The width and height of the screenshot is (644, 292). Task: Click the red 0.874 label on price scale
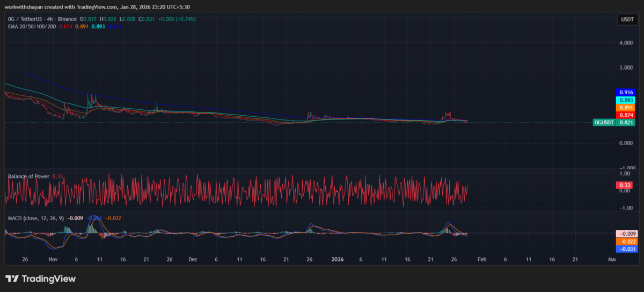(x=626, y=115)
